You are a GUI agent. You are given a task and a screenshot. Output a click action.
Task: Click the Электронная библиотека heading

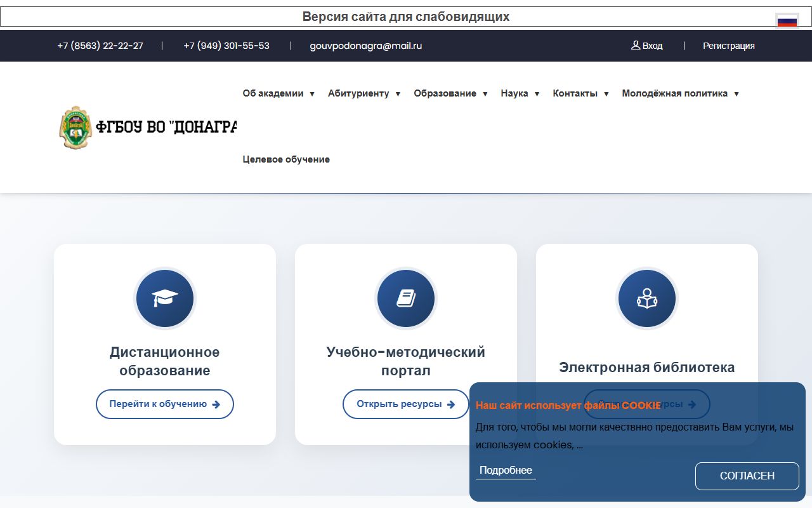[647, 367]
